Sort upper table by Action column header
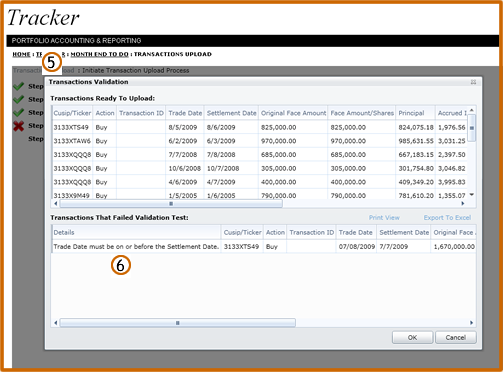503x372 pixels. [x=105, y=113]
